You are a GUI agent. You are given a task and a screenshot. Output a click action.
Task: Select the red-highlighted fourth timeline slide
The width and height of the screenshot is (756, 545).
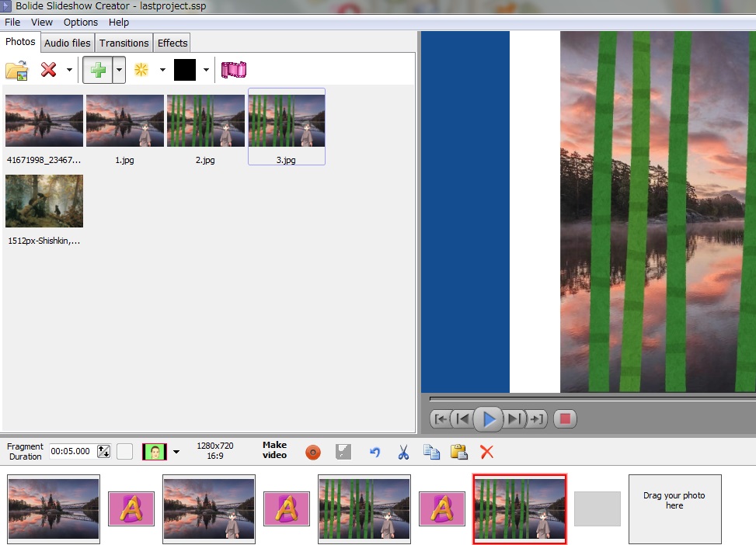point(520,509)
